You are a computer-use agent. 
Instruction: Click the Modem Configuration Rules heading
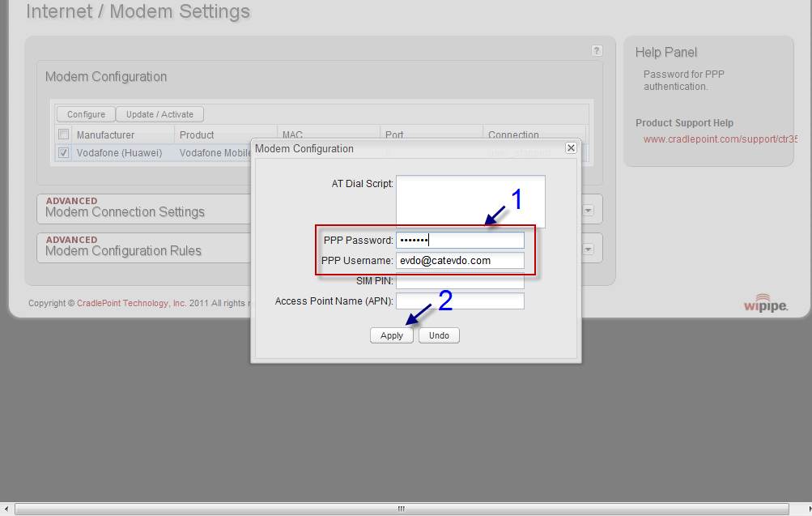click(x=123, y=251)
